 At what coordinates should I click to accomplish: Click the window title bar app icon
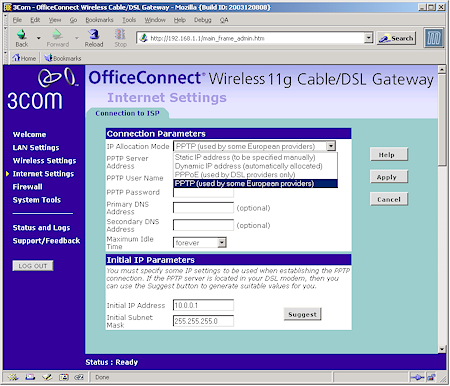coord(7,7)
